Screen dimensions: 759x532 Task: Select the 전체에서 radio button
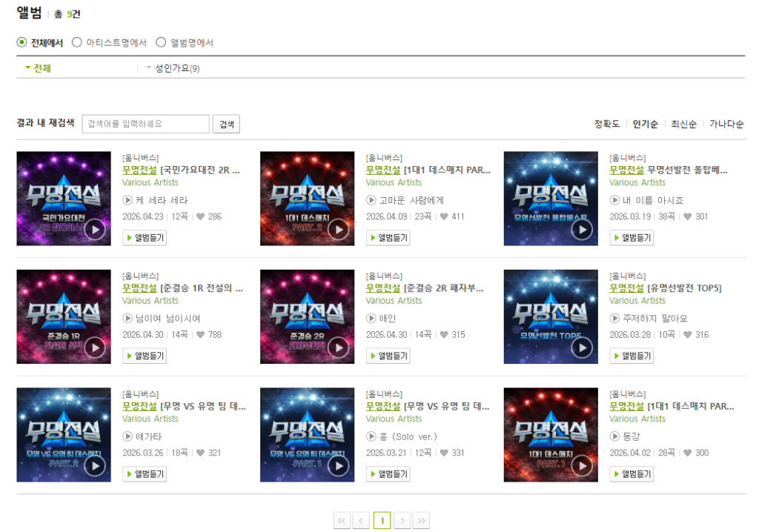point(21,42)
